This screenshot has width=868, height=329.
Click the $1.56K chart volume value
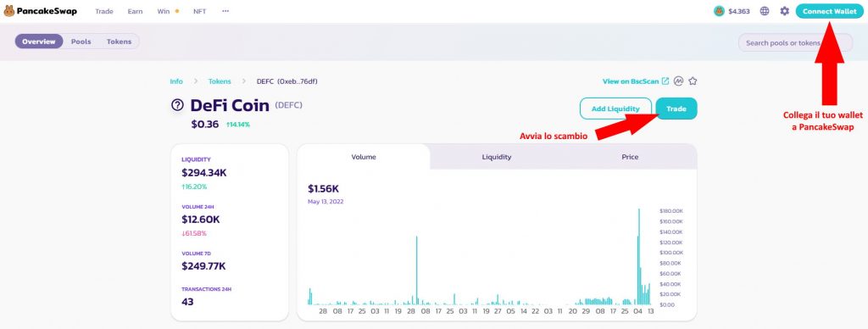point(323,189)
